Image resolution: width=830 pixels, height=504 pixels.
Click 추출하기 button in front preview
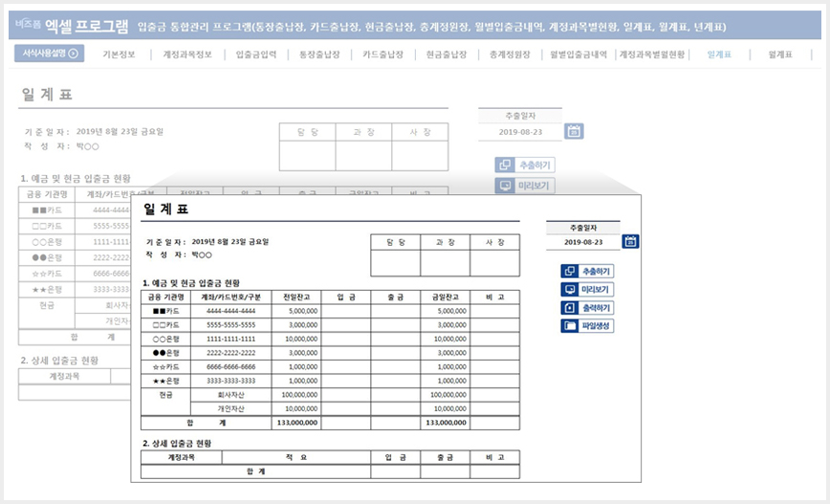pyautogui.click(x=587, y=271)
